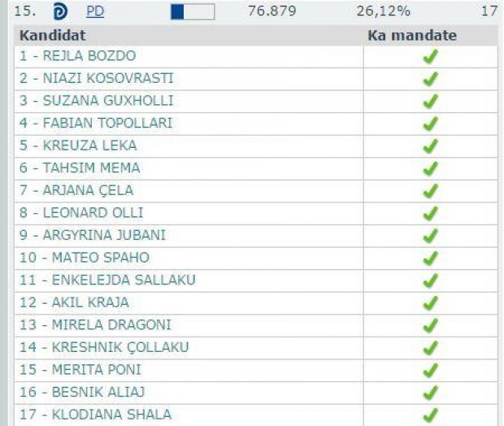Open the PD party link
Viewport: 504px width, 426px height.
tap(95, 12)
